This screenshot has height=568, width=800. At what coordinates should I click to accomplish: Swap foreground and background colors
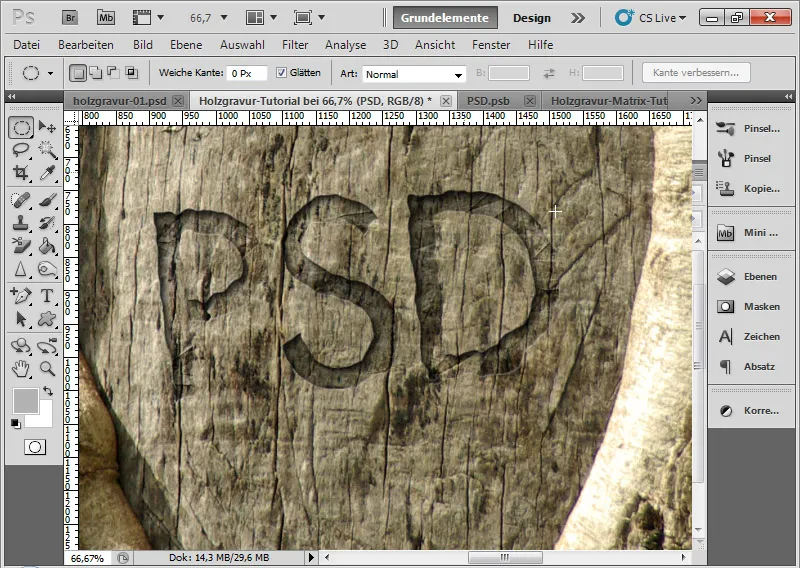coord(48,391)
